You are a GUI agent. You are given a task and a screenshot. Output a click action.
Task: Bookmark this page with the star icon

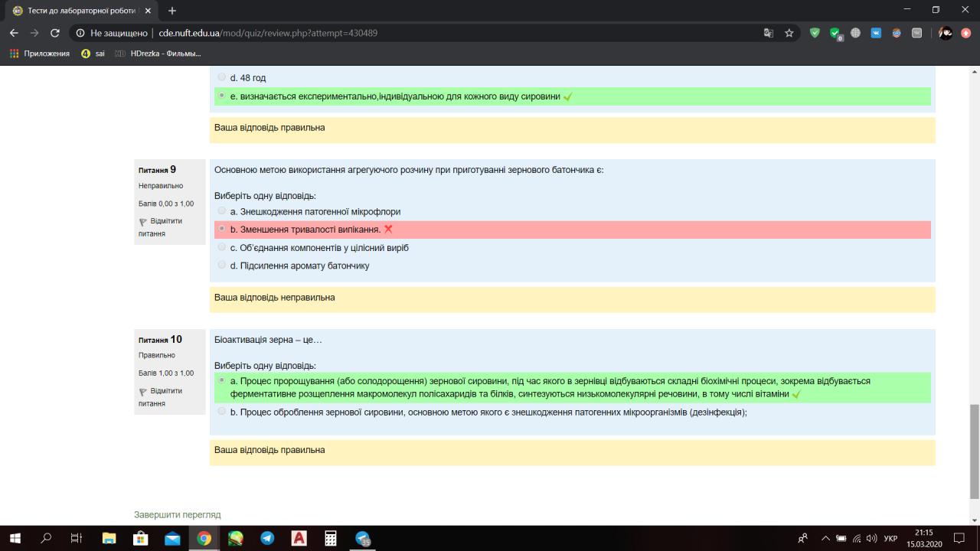click(x=789, y=33)
